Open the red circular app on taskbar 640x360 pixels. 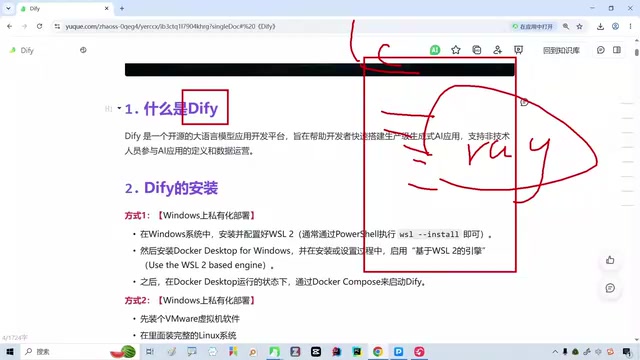419,351
